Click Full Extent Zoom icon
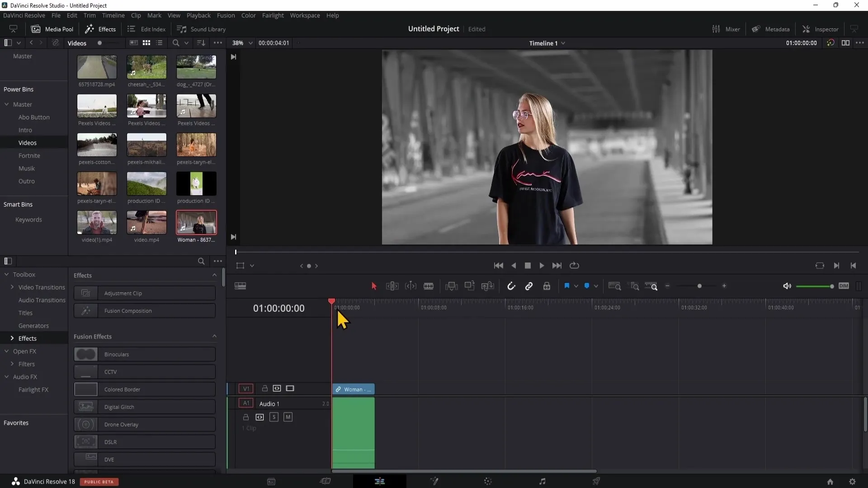 (x=614, y=286)
